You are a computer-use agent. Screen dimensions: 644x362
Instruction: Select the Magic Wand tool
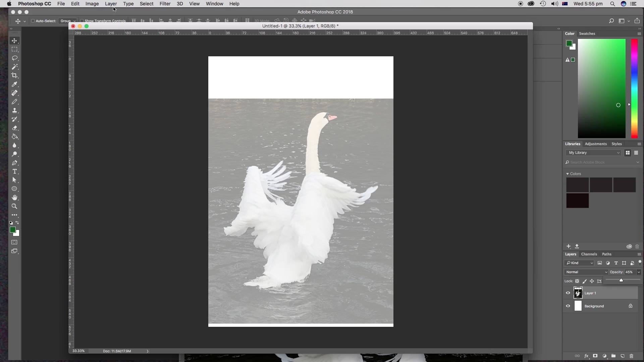point(14,67)
